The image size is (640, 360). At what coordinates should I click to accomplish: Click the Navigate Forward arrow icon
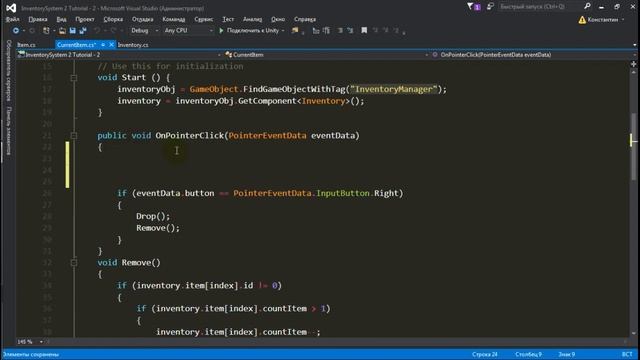32,31
